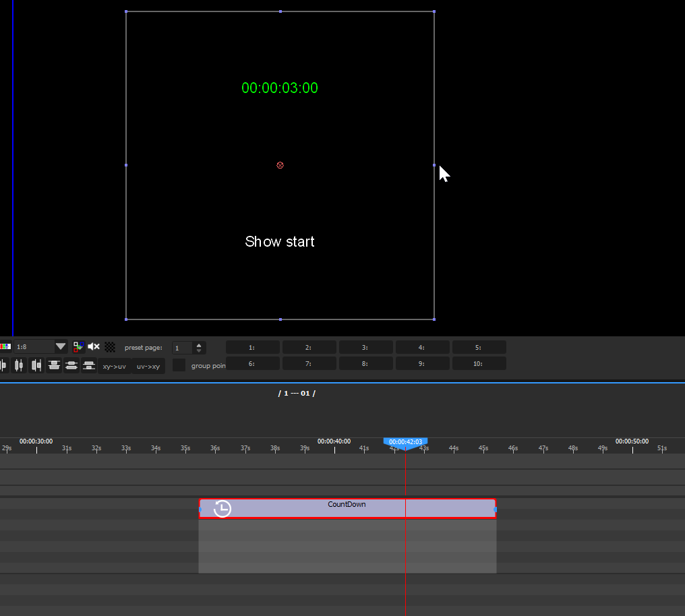Click the align vertical bottom icon
Image resolution: width=685 pixels, height=616 pixels.
(x=88, y=365)
